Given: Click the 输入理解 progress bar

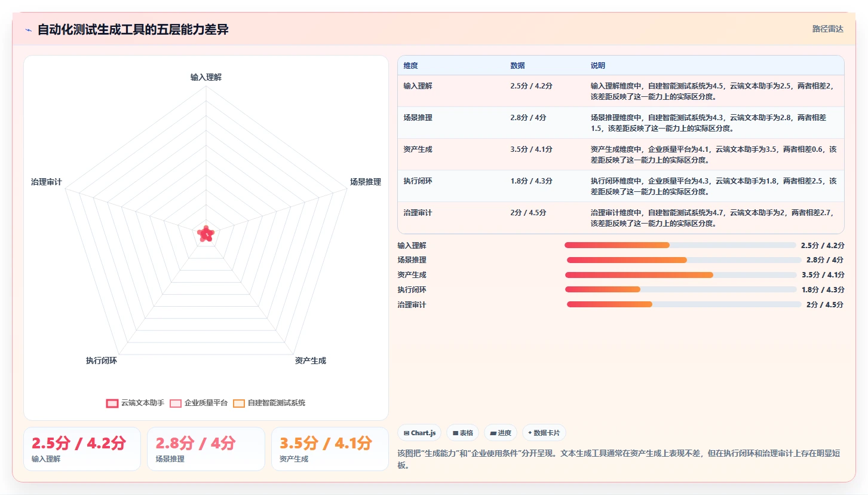Looking at the screenshot, I should point(680,245).
